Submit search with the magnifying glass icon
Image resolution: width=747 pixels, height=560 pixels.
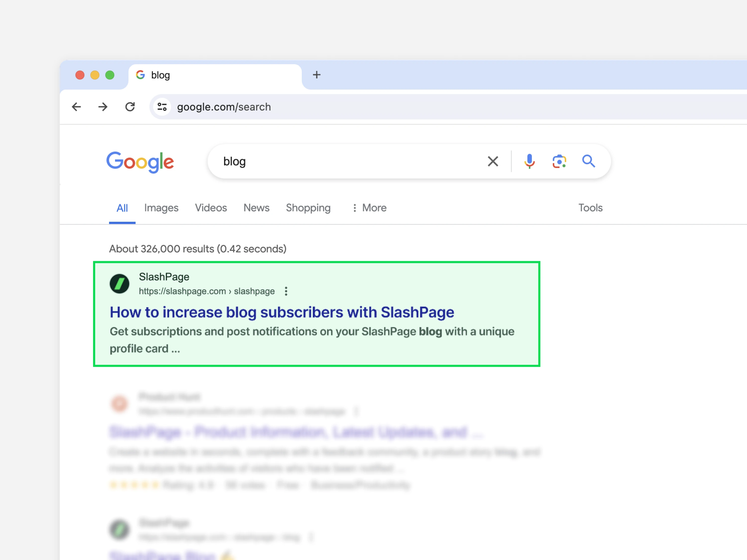(589, 161)
